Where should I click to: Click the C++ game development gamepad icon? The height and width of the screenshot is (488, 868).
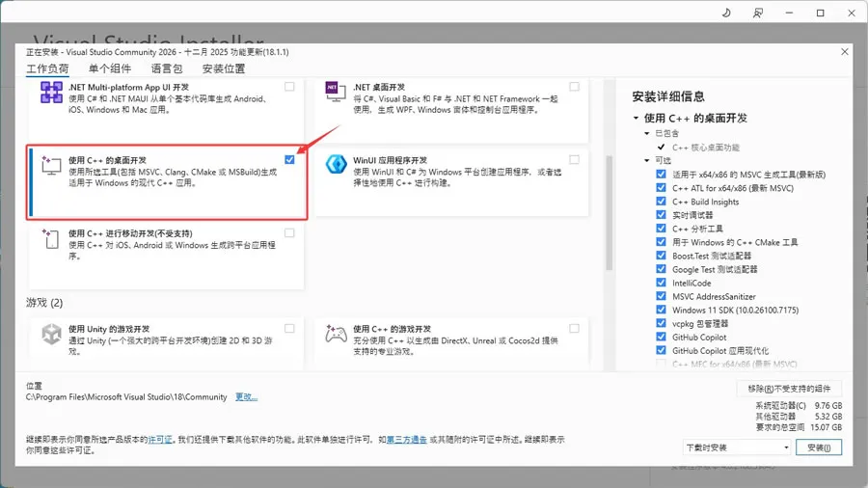click(336, 334)
